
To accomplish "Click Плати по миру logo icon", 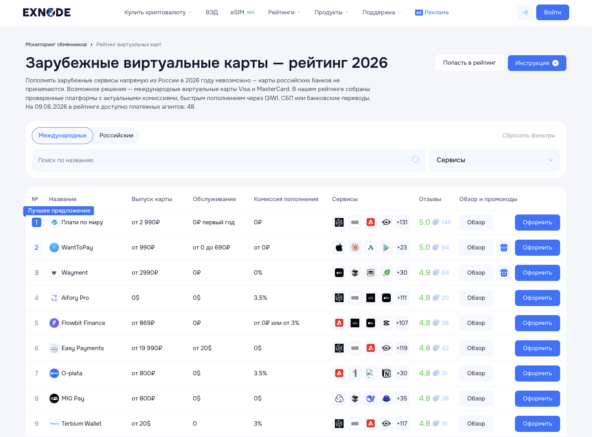I will [x=54, y=222].
